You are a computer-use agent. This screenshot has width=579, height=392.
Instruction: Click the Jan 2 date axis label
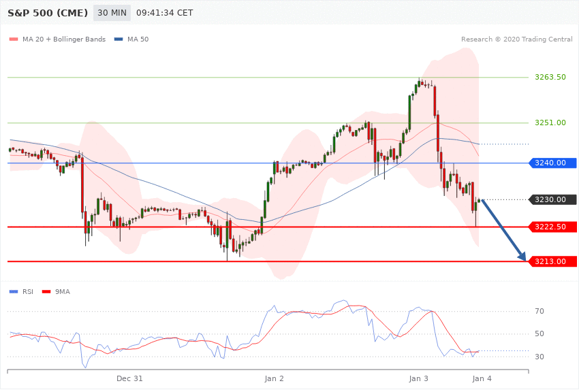point(275,378)
